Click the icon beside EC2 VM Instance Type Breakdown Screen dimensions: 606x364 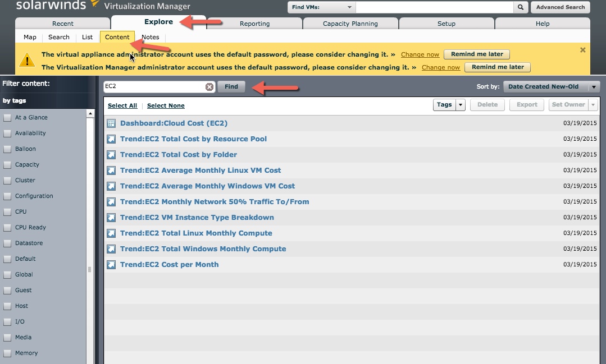[111, 217]
